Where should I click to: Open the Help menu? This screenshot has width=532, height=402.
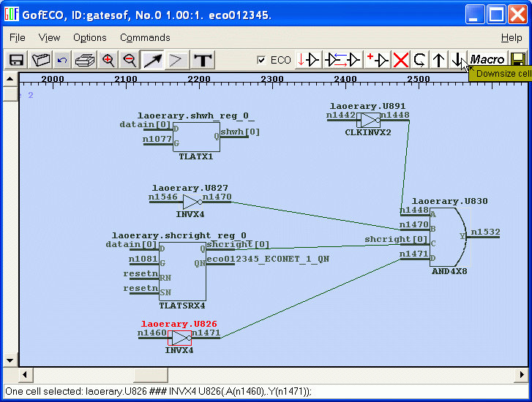(512, 37)
